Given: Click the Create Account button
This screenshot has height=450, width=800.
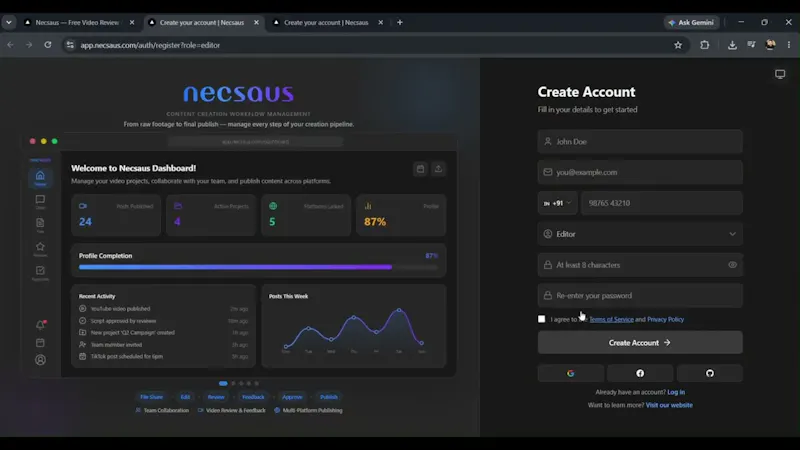Looking at the screenshot, I should coord(640,342).
